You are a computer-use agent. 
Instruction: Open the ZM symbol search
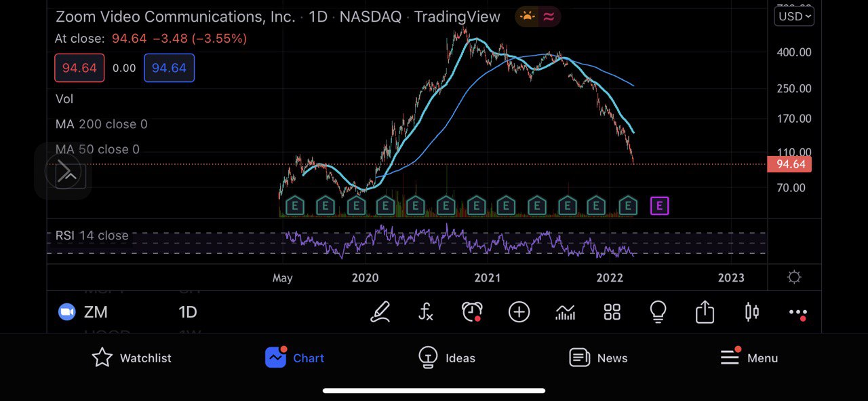click(96, 312)
